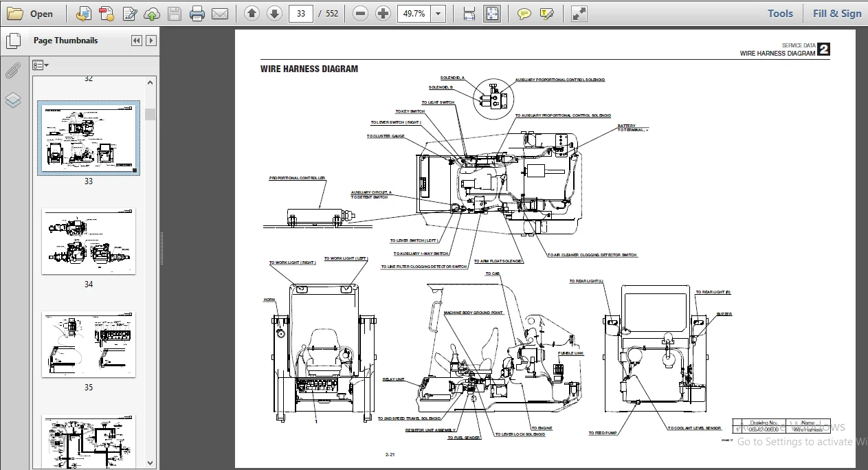Click the zoom percentage field 49.7%
Image resolution: width=868 pixels, height=470 pixels.
click(x=414, y=13)
